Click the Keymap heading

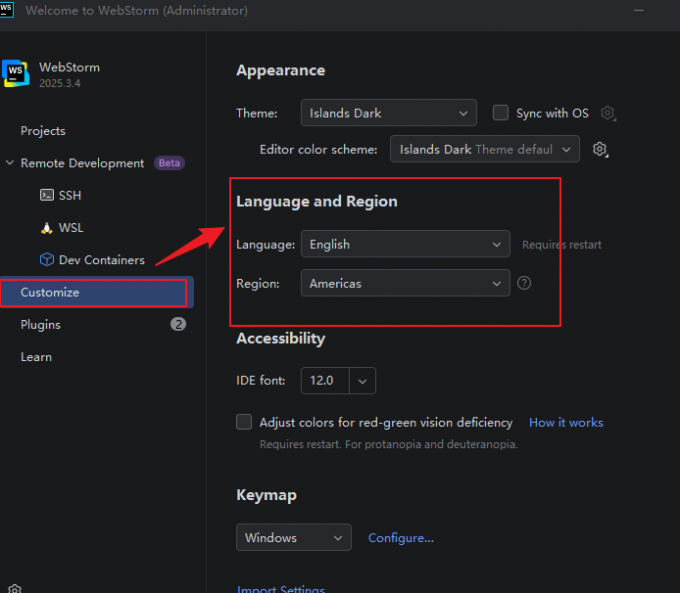[x=266, y=495]
